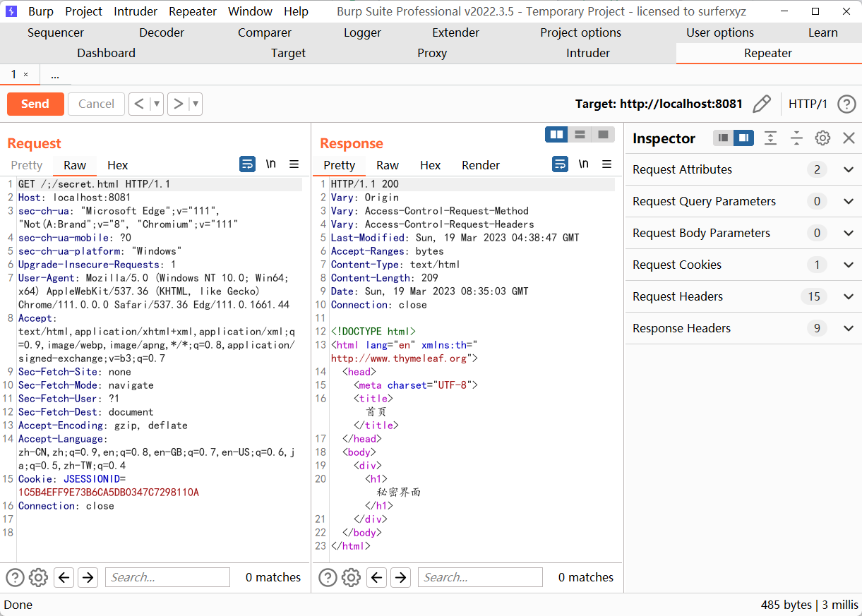Dock Inspector to the left side
This screenshot has width=862, height=616.
[x=723, y=138]
